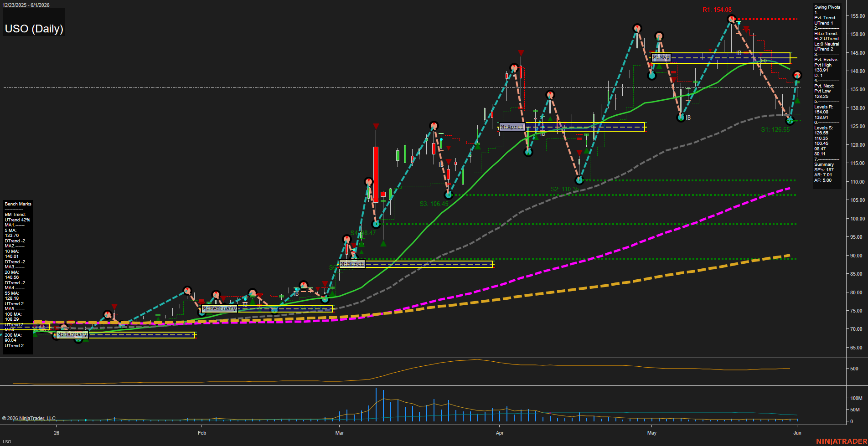Click the Jun label on time axis
868x446 pixels.
797,433
